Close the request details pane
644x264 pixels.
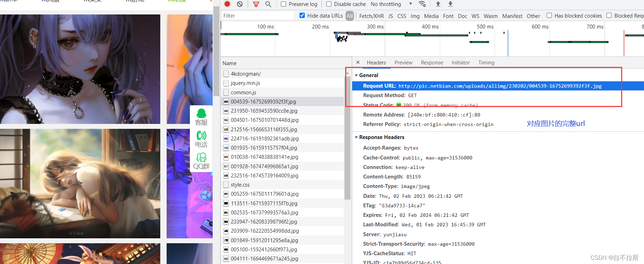tap(358, 62)
